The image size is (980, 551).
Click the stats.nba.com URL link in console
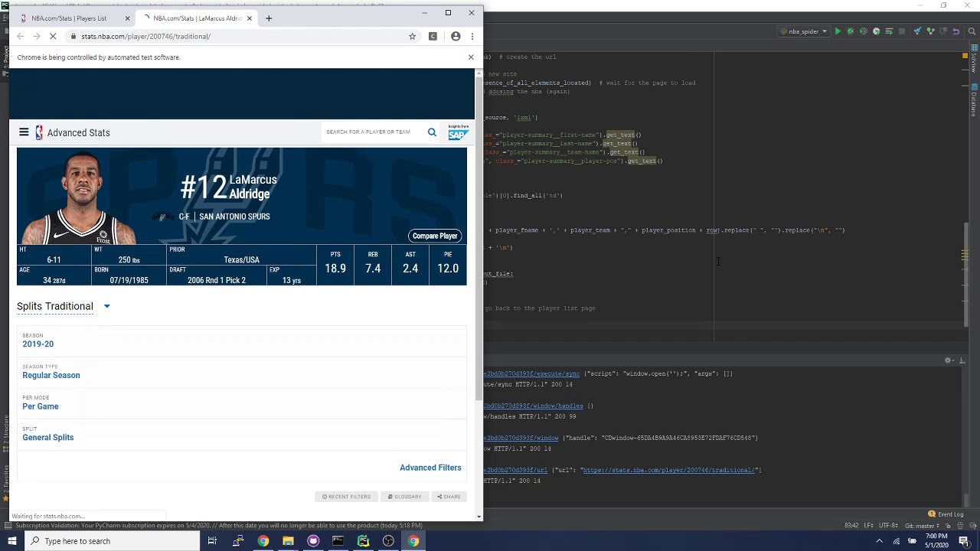pos(668,470)
